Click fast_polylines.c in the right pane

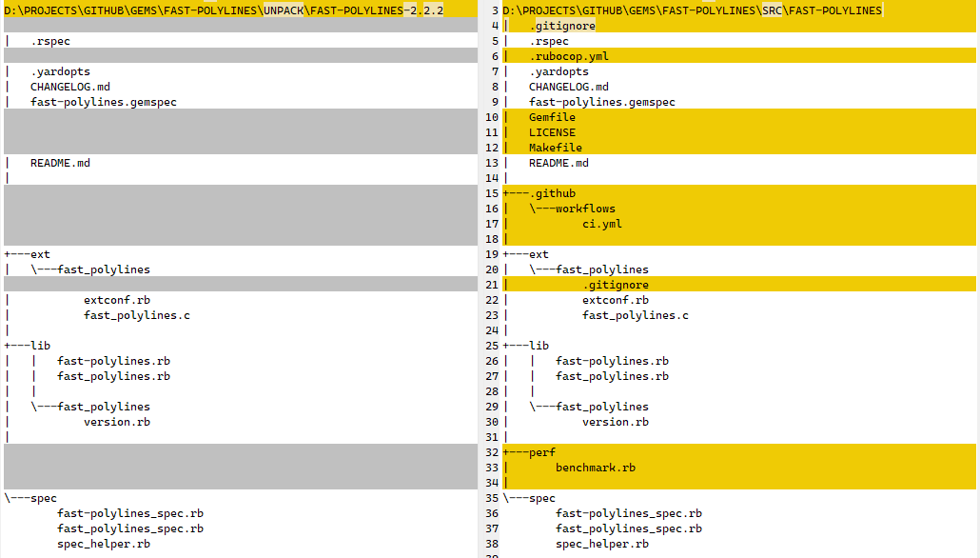click(x=635, y=315)
